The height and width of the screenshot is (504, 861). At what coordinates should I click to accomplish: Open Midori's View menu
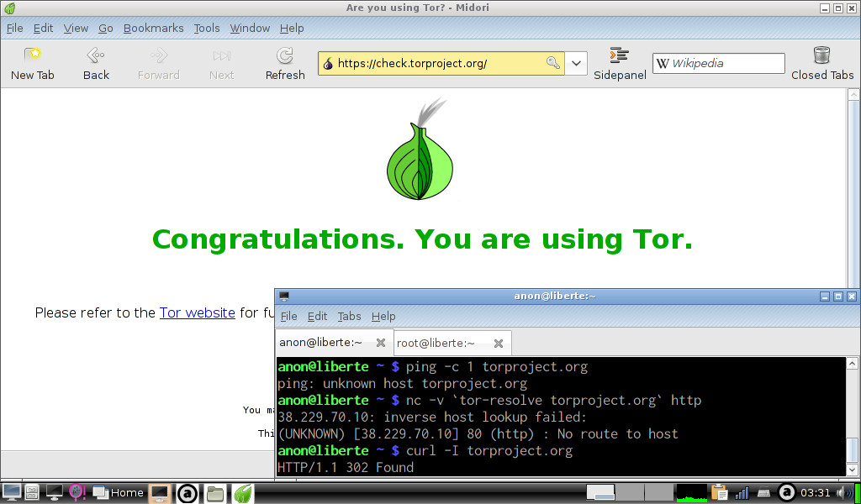(x=76, y=29)
